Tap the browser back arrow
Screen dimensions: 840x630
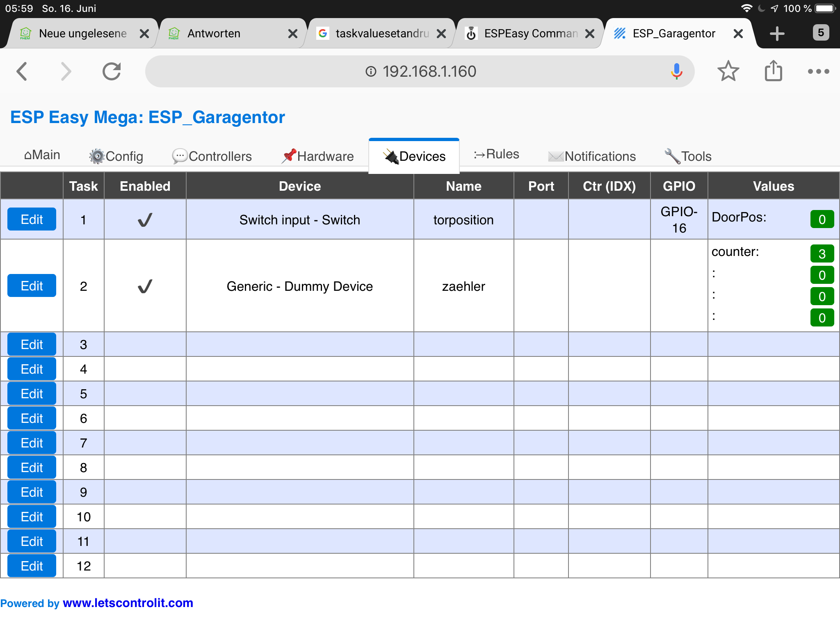pos(22,71)
